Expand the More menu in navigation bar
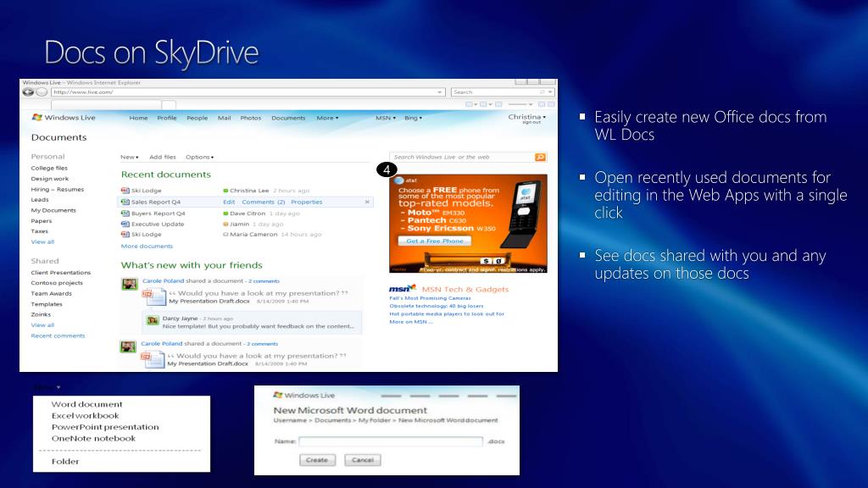This screenshot has width=868, height=488. click(327, 118)
